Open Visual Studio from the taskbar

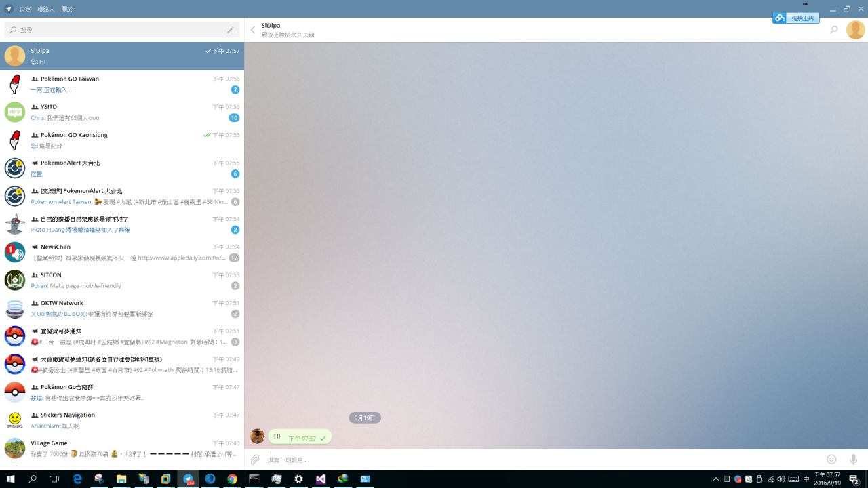pyautogui.click(x=321, y=479)
